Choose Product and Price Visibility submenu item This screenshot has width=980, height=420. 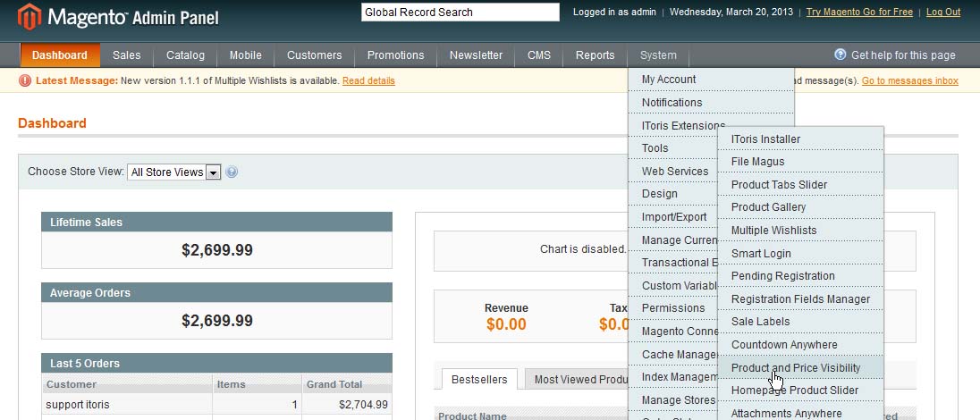pos(800,368)
